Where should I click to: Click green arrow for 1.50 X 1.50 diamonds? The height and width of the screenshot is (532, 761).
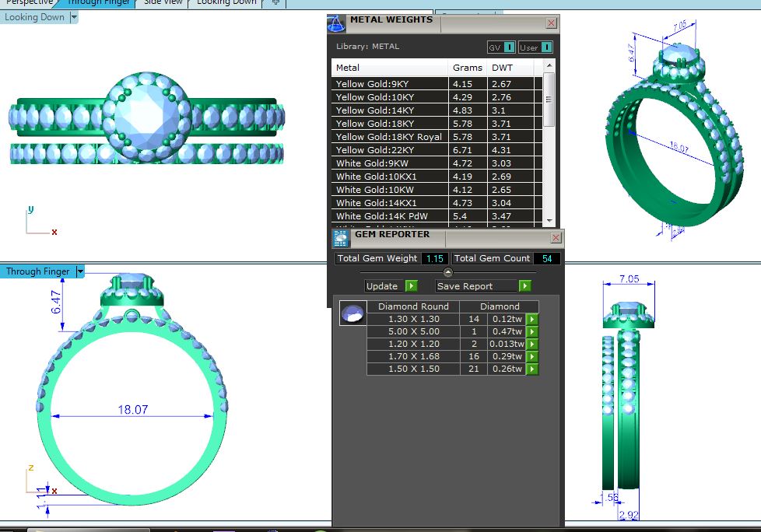click(532, 369)
